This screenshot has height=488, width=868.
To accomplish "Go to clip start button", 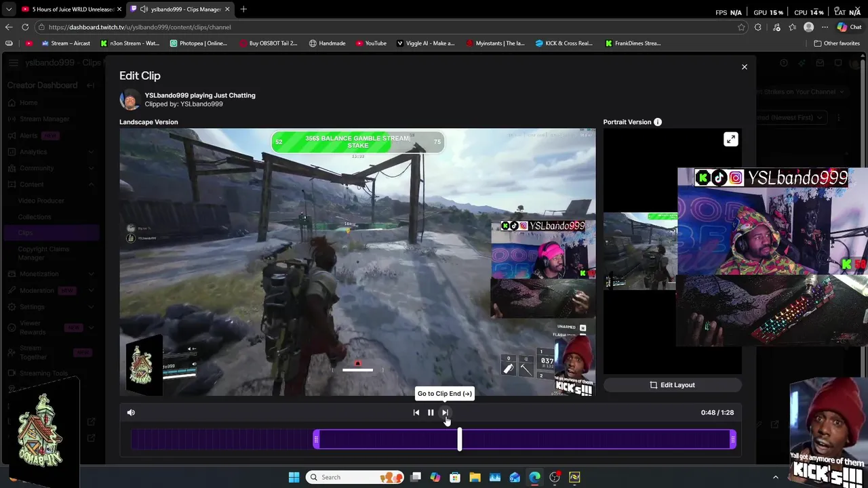I will pyautogui.click(x=416, y=413).
